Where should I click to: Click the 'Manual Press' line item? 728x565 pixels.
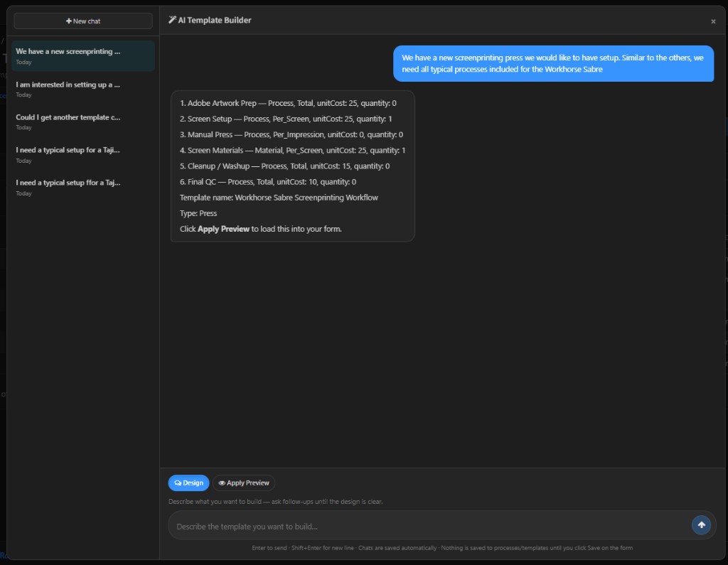click(x=291, y=134)
